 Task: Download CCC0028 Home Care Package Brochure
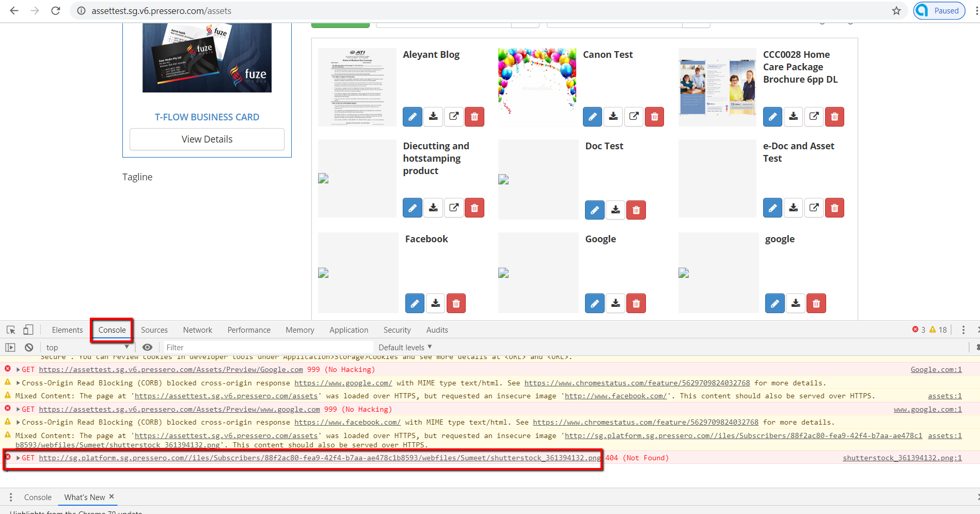point(794,117)
